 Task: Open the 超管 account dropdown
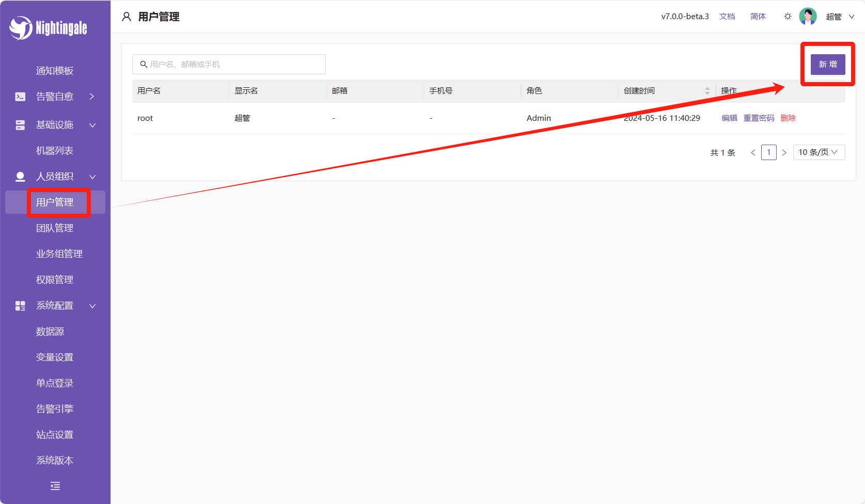(x=840, y=17)
